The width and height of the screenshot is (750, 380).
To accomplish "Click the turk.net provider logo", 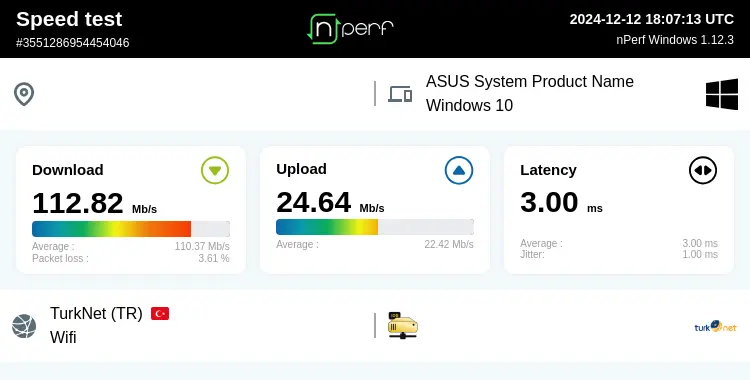I will click(x=715, y=327).
